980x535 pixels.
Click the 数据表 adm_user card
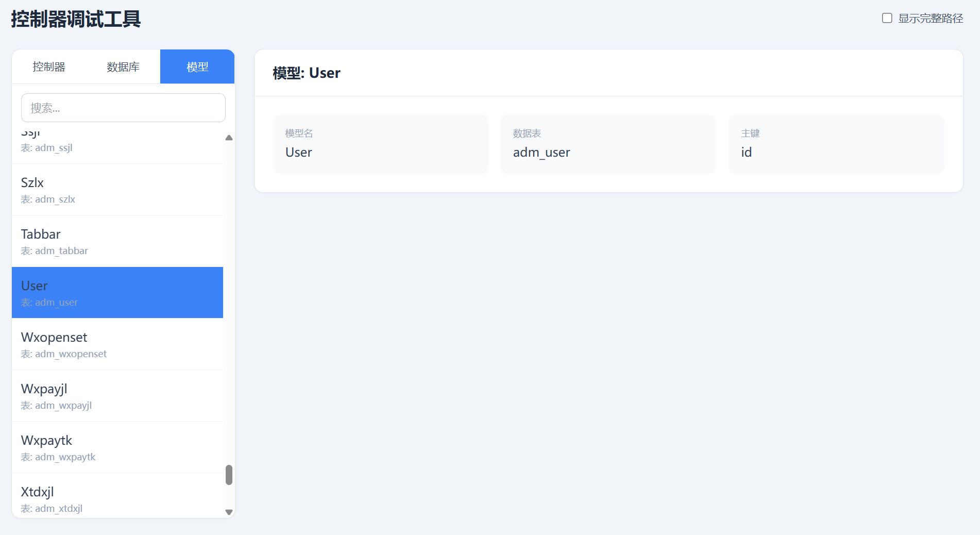[x=608, y=144]
